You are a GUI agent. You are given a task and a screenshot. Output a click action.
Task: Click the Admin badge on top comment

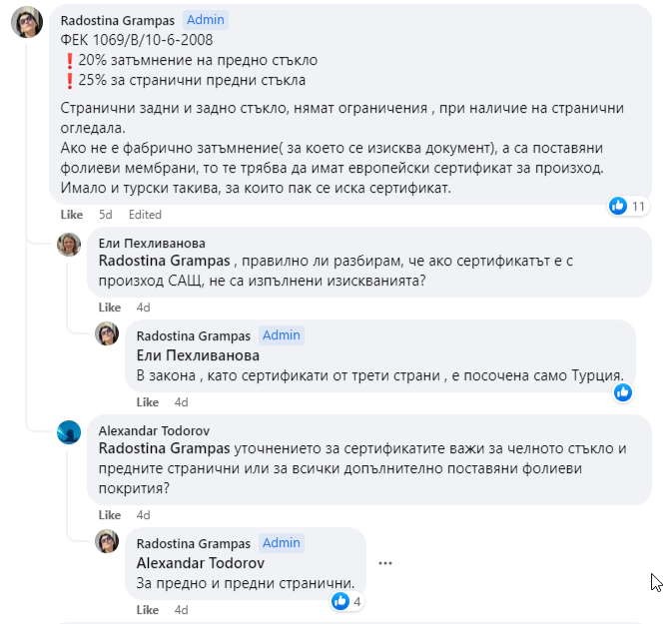pos(206,20)
